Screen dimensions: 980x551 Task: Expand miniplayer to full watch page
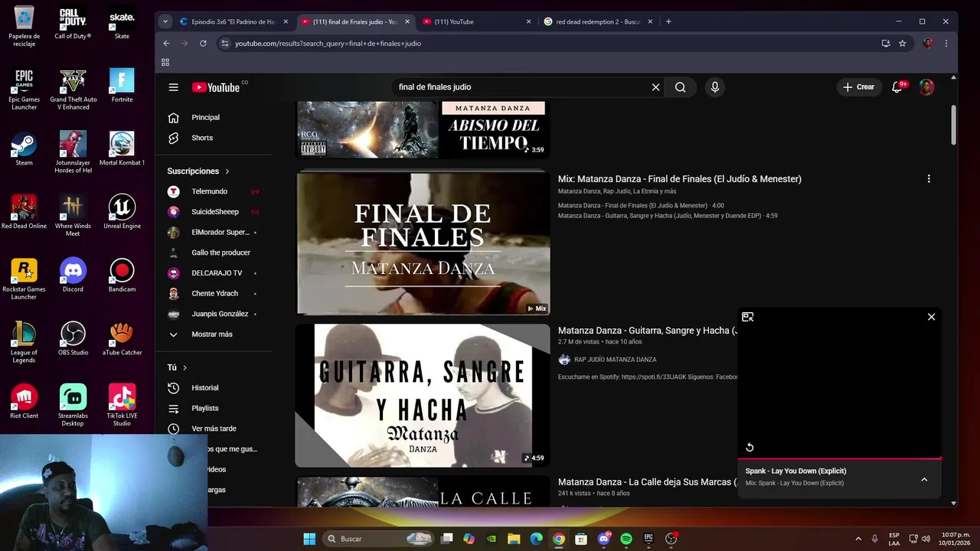pos(748,317)
